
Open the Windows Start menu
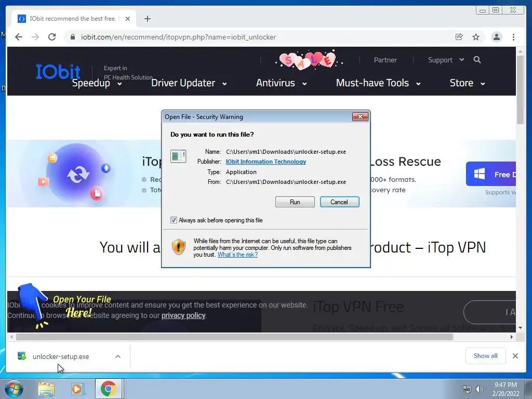click(14, 389)
